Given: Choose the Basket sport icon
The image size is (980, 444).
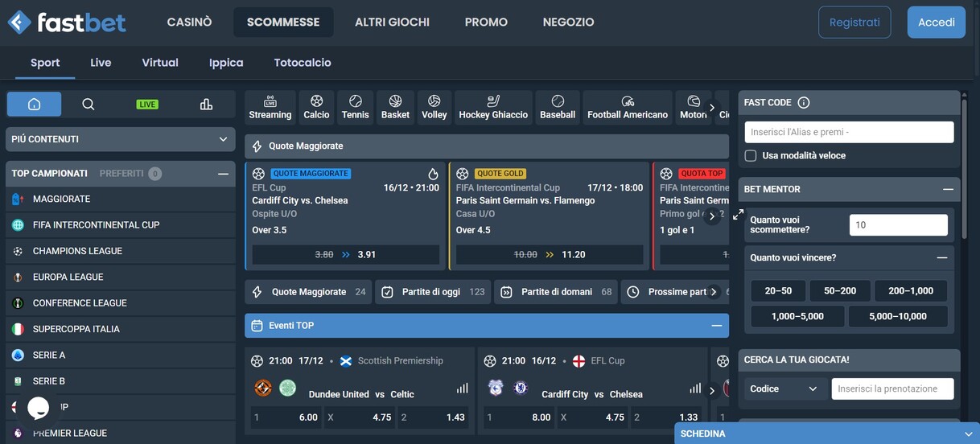Looking at the screenshot, I should pyautogui.click(x=395, y=107).
